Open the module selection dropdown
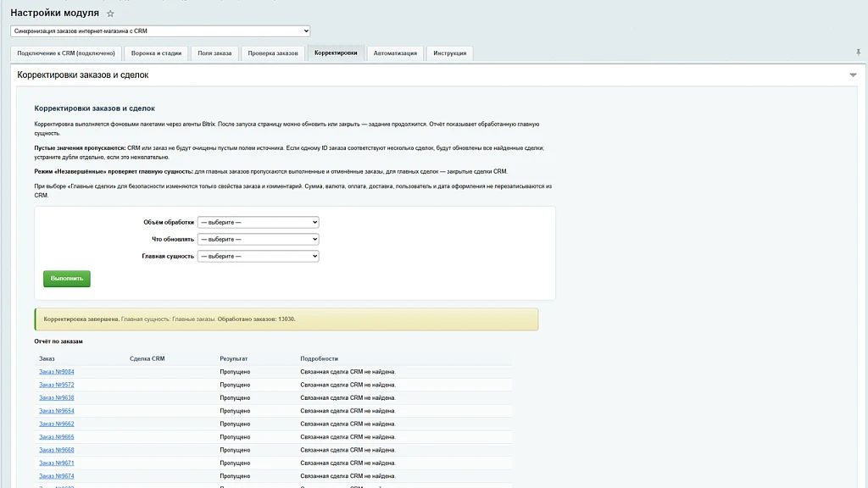 pos(160,31)
